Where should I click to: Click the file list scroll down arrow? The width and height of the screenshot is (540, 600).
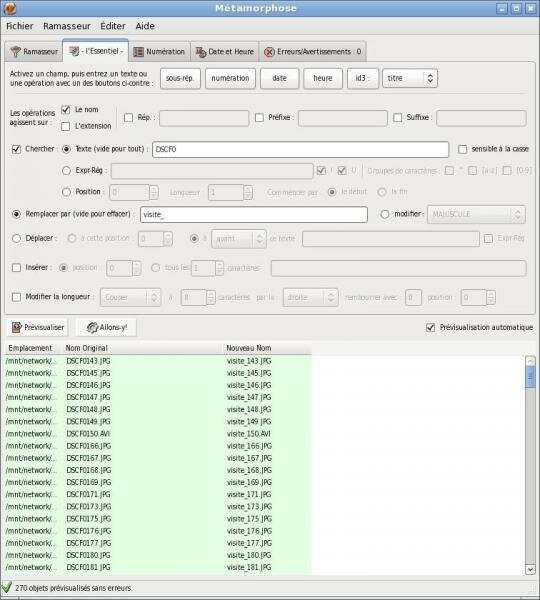coord(530,569)
